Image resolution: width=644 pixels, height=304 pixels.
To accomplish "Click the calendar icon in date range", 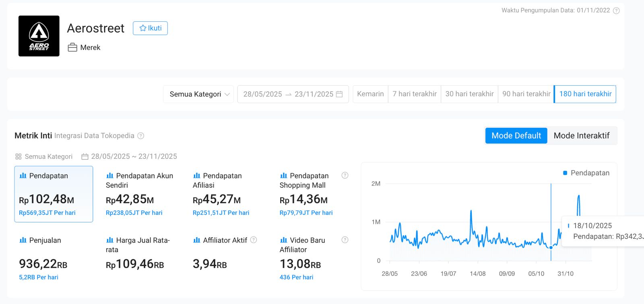I will 339,94.
